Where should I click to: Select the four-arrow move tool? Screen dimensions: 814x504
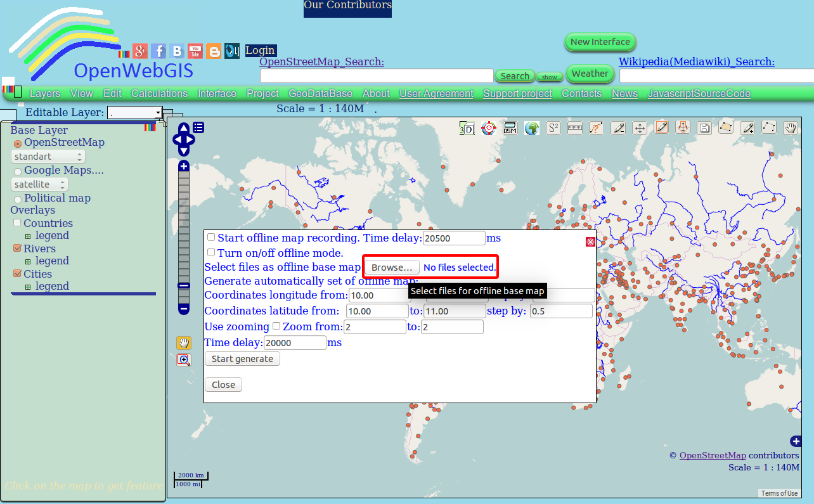click(640, 128)
